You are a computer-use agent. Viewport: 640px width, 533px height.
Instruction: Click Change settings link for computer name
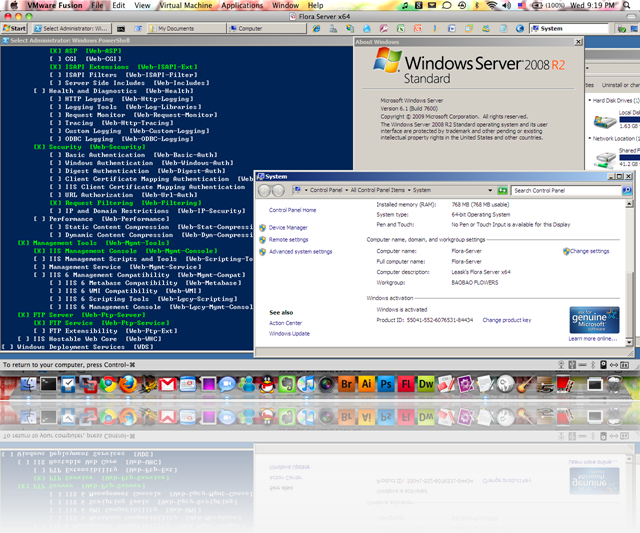[x=589, y=251]
